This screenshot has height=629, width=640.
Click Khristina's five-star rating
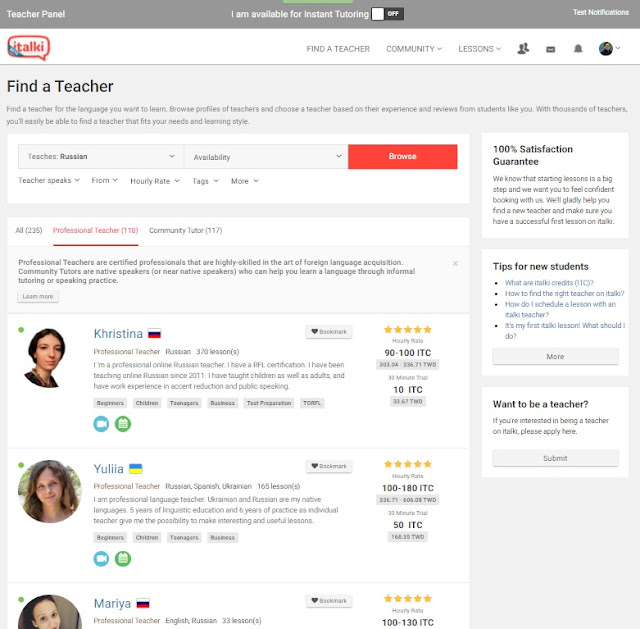pos(407,329)
